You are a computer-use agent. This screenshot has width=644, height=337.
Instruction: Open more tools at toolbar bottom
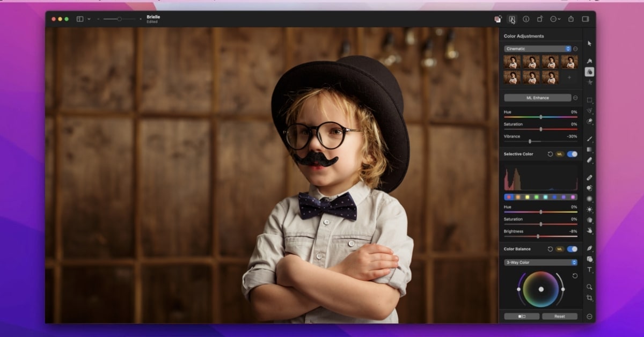pyautogui.click(x=589, y=316)
